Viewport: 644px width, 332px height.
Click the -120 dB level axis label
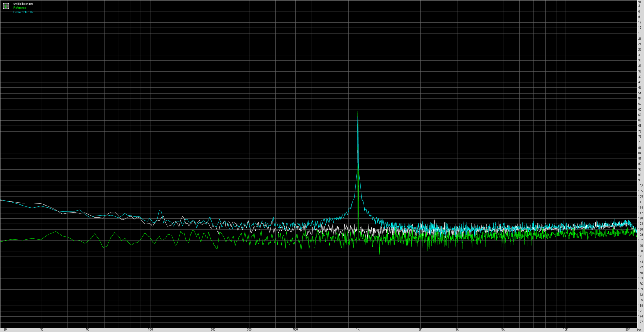[x=640, y=218]
